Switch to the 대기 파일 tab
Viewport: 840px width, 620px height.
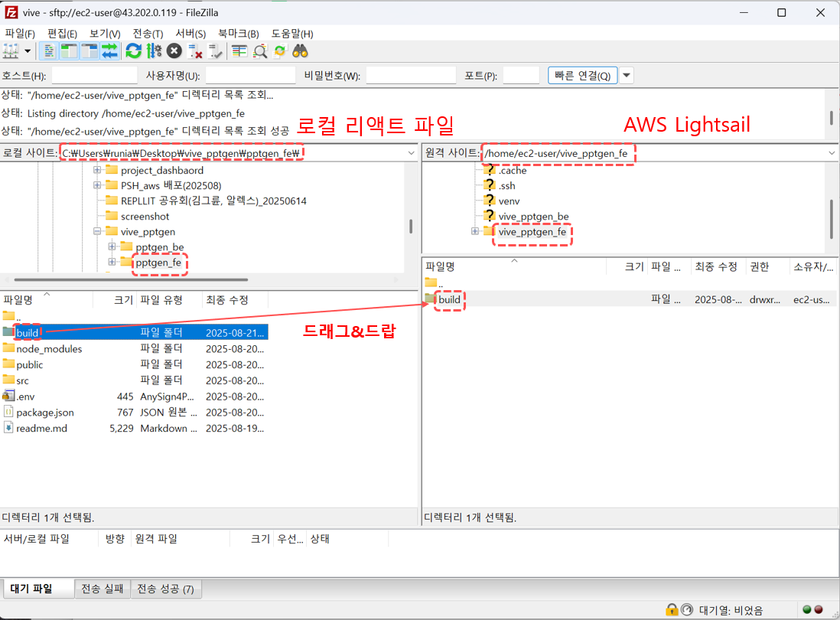(x=37, y=589)
